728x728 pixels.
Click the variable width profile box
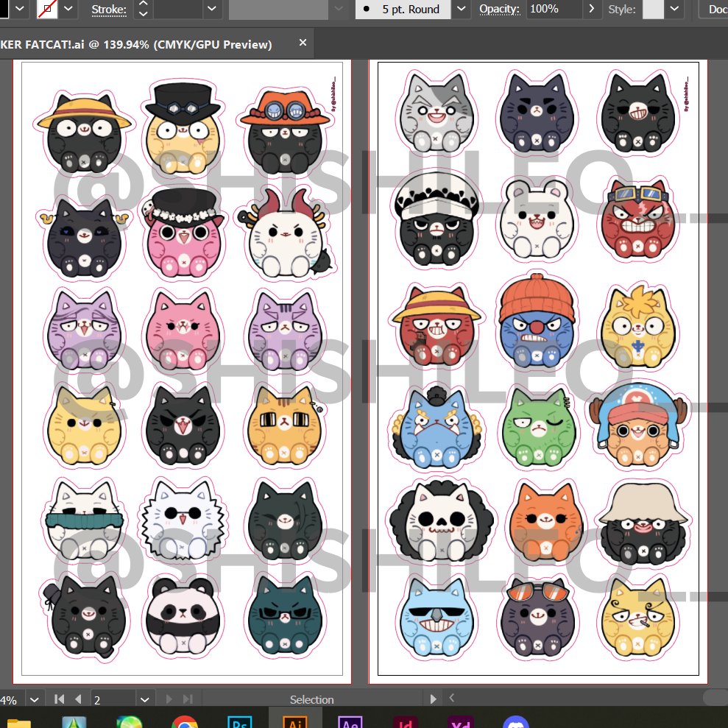(x=279, y=9)
